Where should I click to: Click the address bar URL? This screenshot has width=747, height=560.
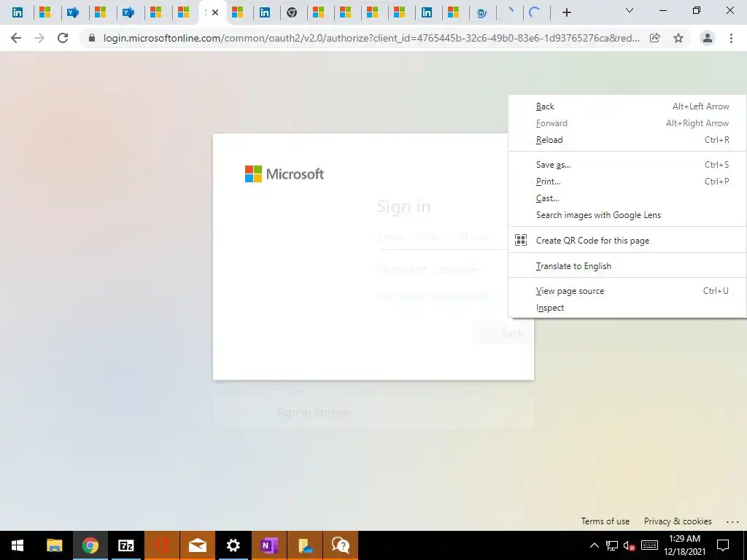click(x=371, y=38)
